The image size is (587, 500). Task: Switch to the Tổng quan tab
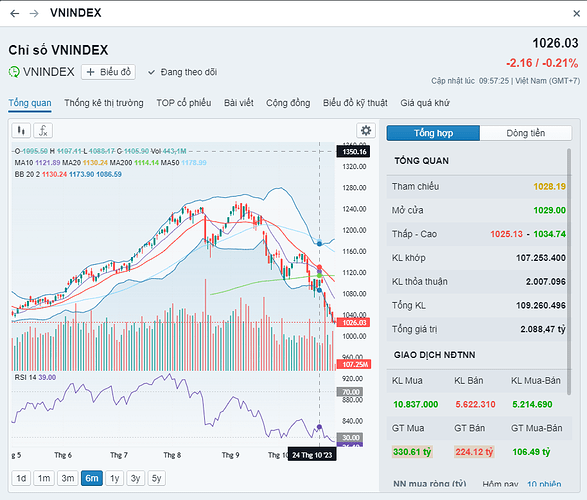click(x=30, y=103)
